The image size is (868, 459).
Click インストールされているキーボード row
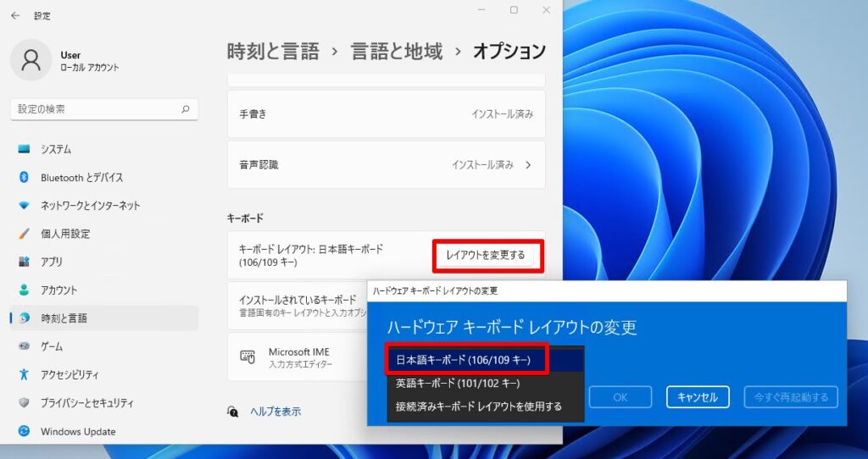pyautogui.click(x=298, y=305)
